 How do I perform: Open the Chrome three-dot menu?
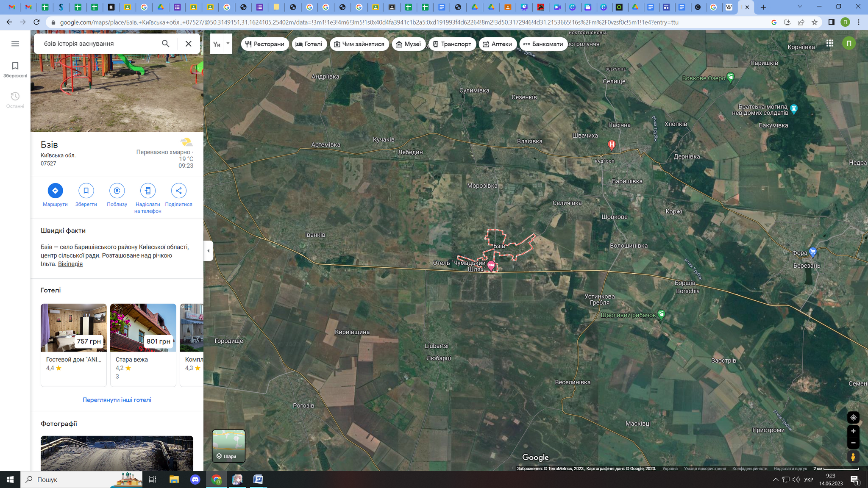(x=859, y=22)
